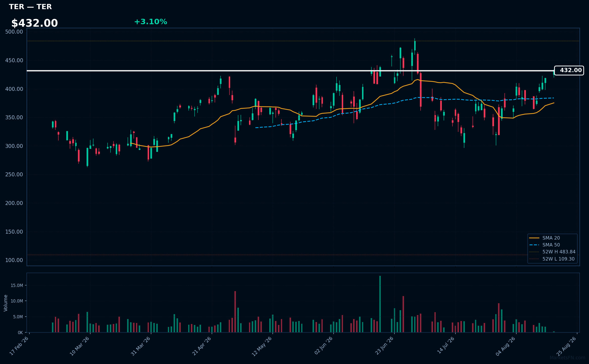Click the 15.0M volume axis label
This screenshot has height=364, width=589.
tap(17, 285)
